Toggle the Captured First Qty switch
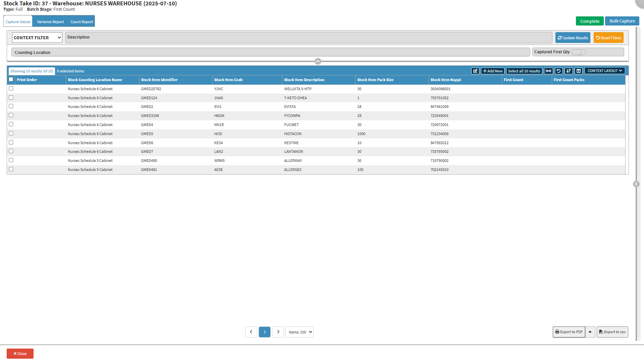Viewport: 644px width, 362px height. (579, 52)
